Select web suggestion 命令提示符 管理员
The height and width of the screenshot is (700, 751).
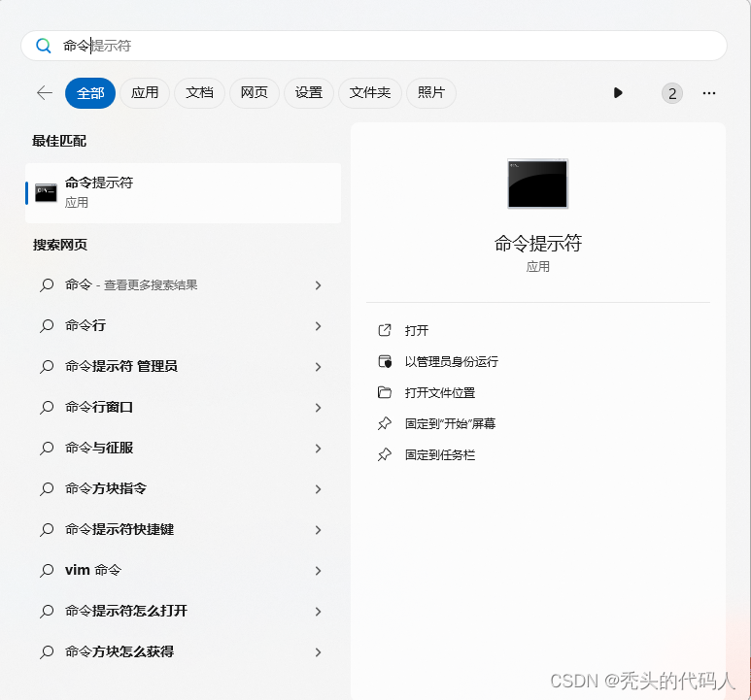(x=183, y=367)
